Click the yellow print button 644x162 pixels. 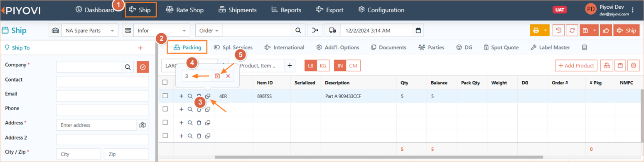coord(536,30)
